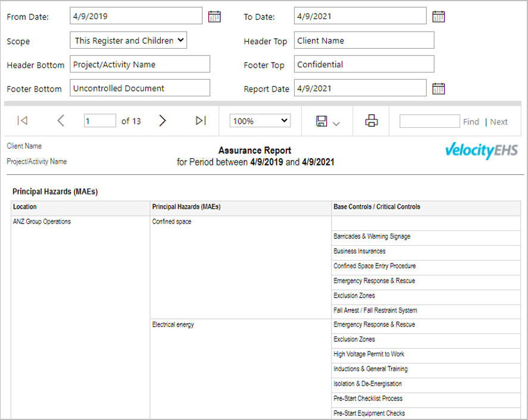Click the Principal Hazards (MAEs) column header

(x=240, y=208)
